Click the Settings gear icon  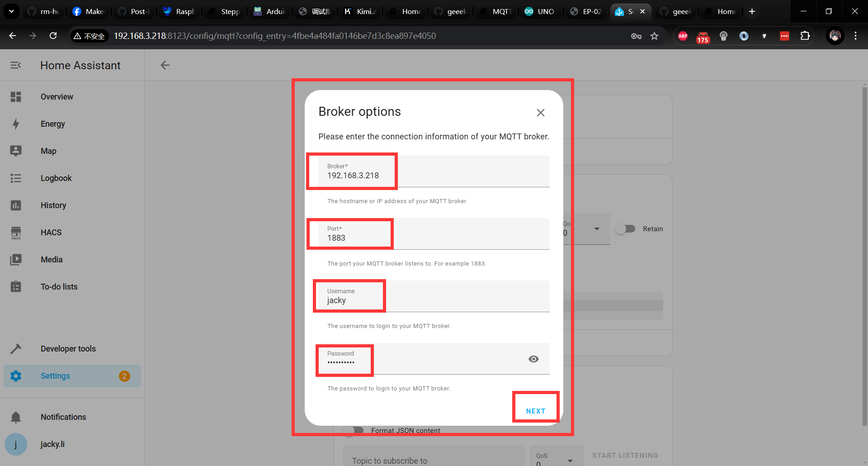coord(16,376)
